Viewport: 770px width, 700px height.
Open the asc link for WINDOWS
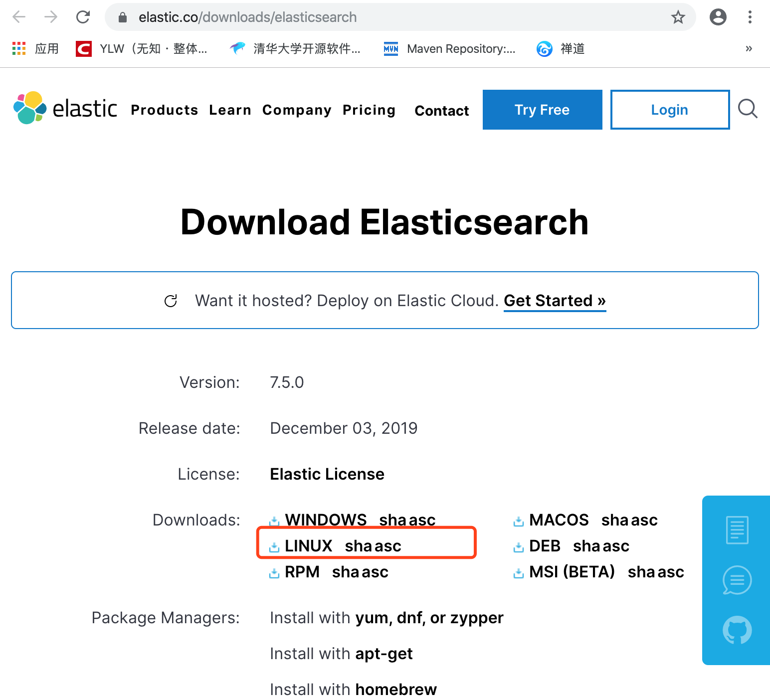pos(422,520)
